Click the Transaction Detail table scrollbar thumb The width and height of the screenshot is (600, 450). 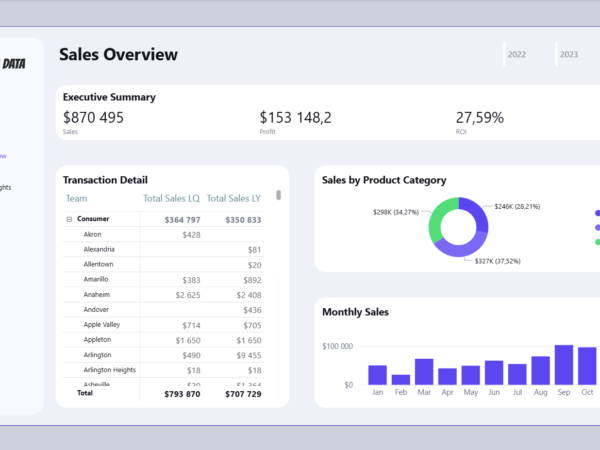click(x=279, y=195)
